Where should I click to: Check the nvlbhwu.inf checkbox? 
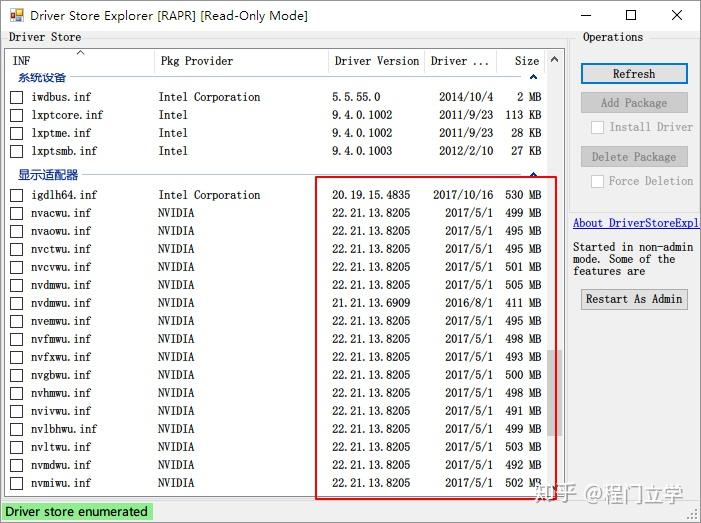point(17,429)
